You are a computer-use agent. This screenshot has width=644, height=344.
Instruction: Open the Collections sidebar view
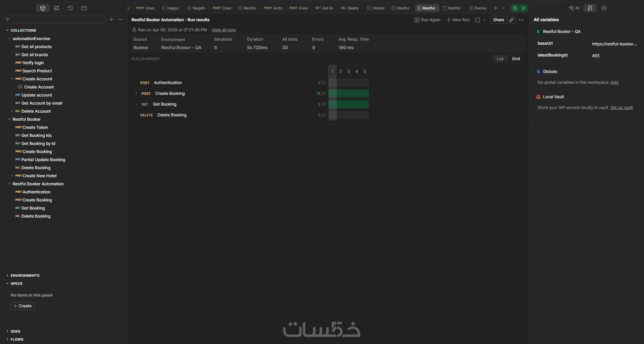pos(43,8)
